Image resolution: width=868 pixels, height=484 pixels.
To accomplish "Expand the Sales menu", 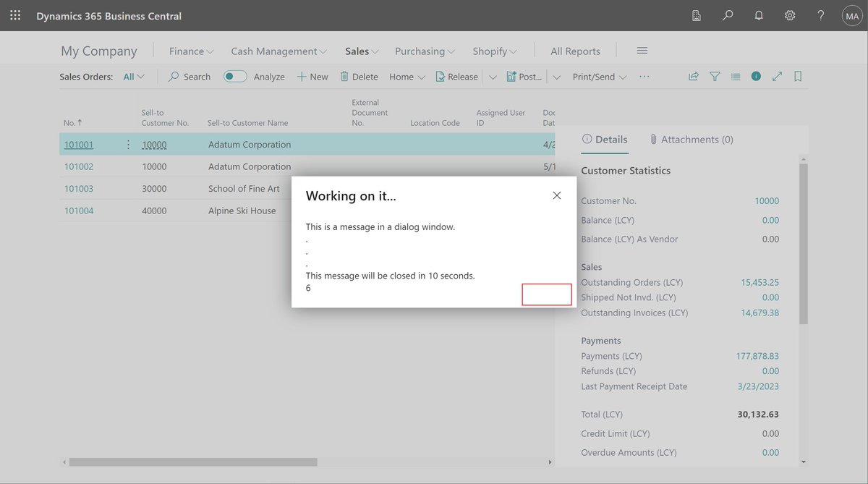I will [x=362, y=51].
